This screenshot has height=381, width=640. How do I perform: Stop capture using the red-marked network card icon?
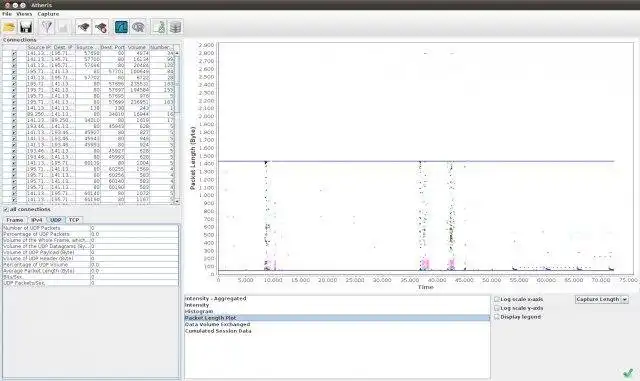(101, 27)
